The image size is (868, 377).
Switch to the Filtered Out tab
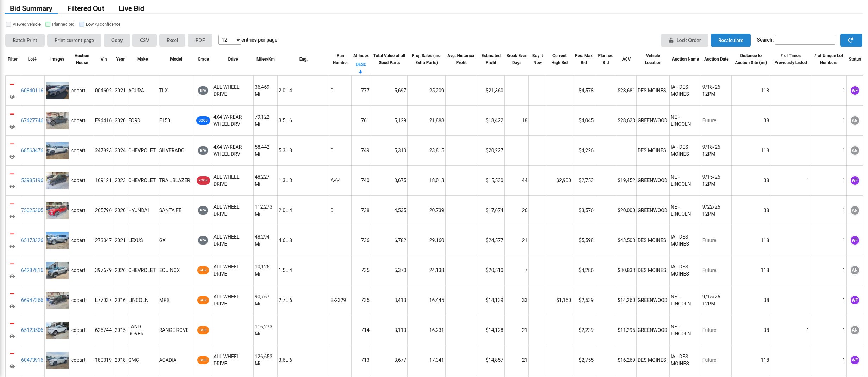pyautogui.click(x=86, y=8)
